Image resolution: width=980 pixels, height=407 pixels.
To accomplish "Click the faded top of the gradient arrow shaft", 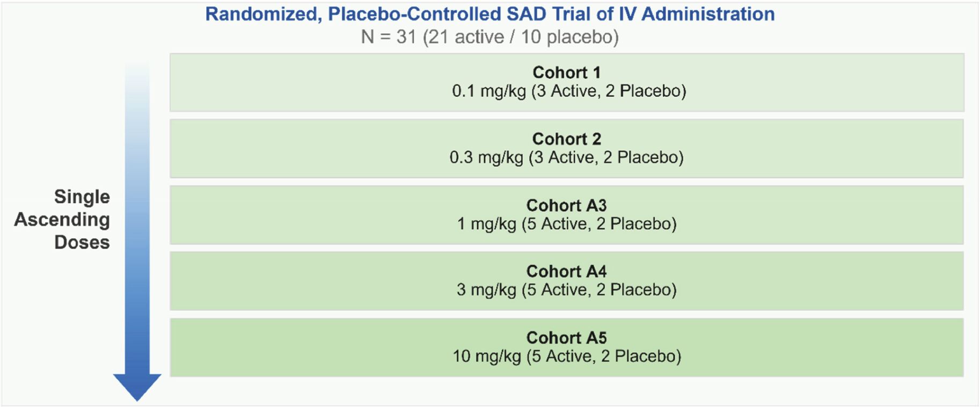I will (x=137, y=72).
